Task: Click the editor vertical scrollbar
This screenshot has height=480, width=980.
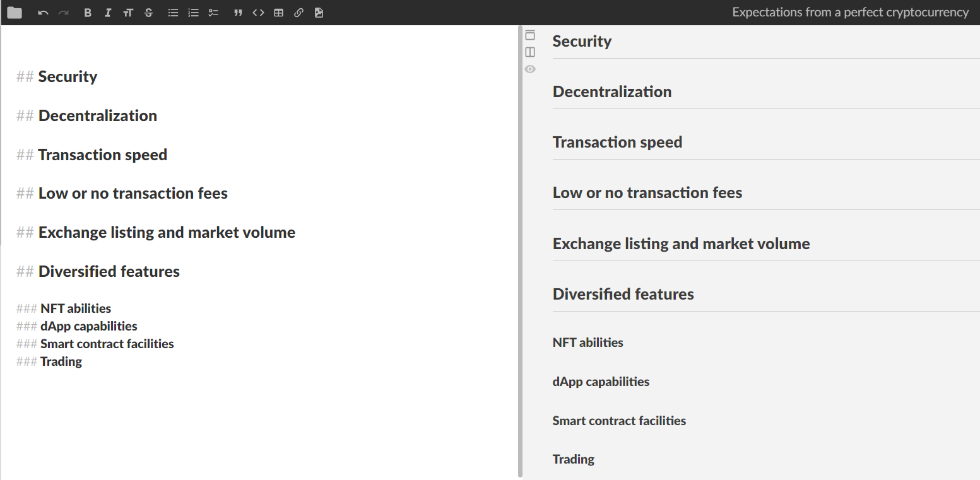Action: point(520,251)
